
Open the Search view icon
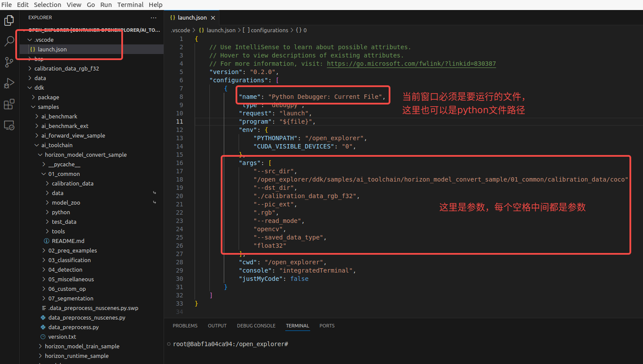click(x=9, y=41)
